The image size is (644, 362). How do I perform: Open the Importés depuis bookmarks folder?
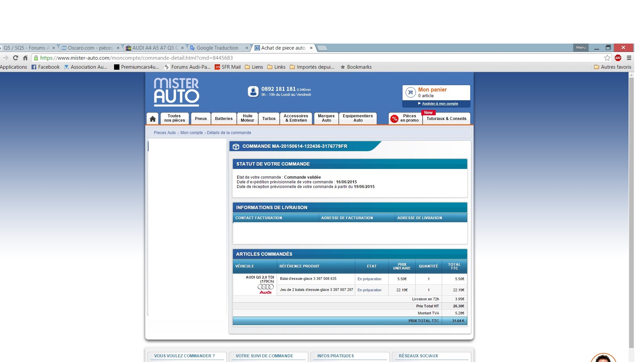point(312,67)
